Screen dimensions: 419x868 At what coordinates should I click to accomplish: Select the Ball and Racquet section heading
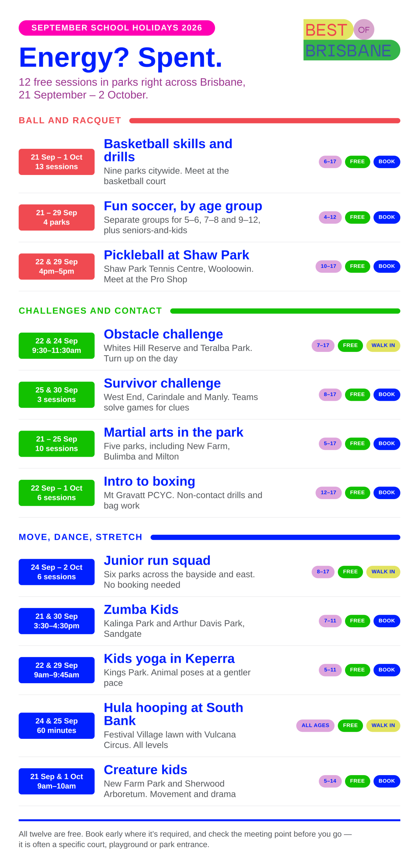tap(70, 120)
